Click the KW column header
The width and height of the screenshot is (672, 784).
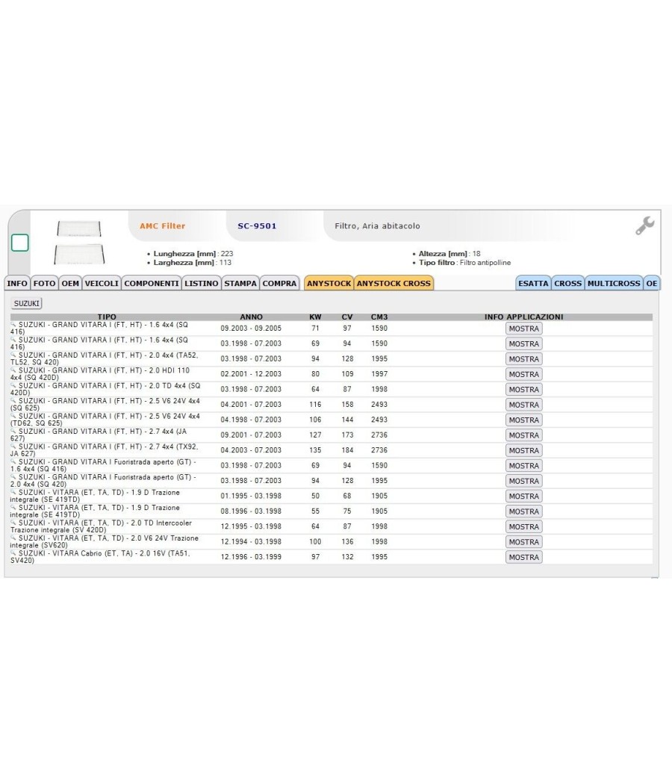(x=316, y=317)
